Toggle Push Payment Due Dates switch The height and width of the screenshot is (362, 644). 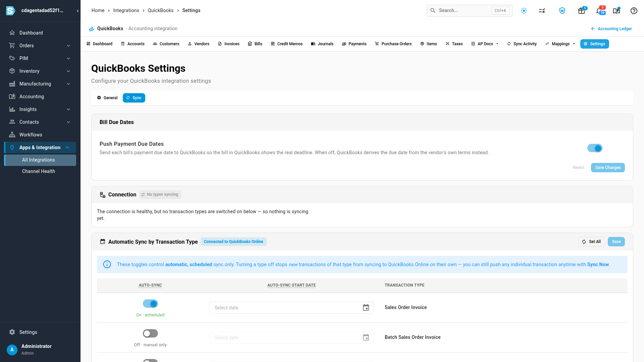pyautogui.click(x=595, y=148)
